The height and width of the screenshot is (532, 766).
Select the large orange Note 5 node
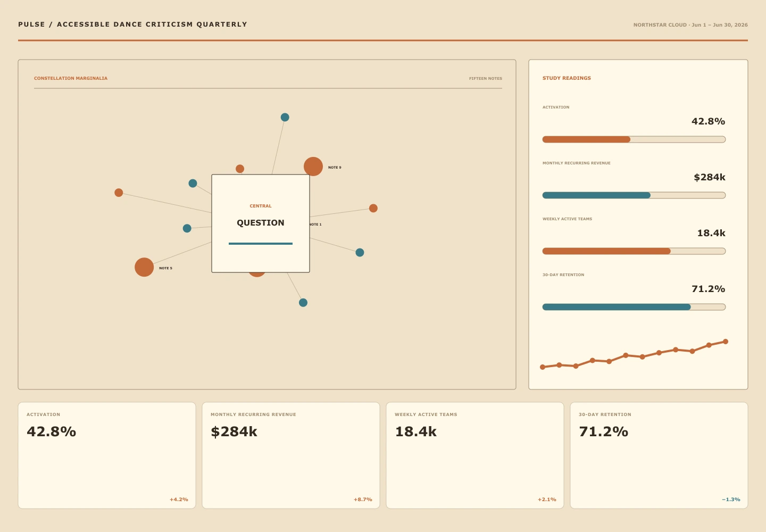point(144,267)
